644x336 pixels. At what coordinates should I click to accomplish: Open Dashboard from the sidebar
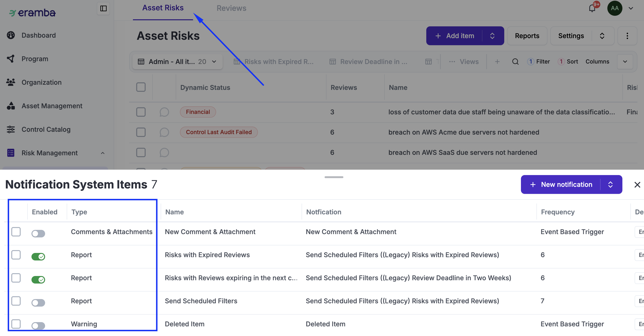pos(39,35)
